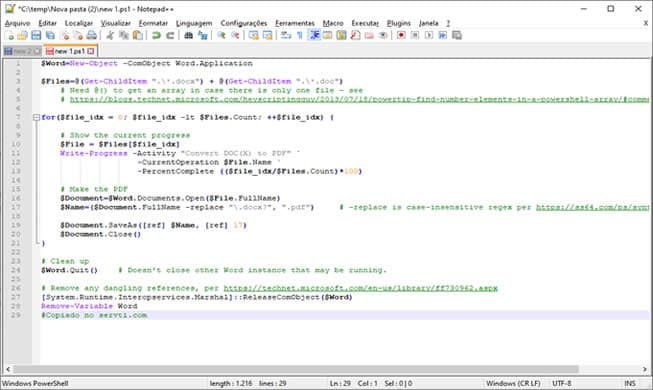This screenshot has width=653, height=390.
Task: Open the Macro menu
Action: pos(333,23)
